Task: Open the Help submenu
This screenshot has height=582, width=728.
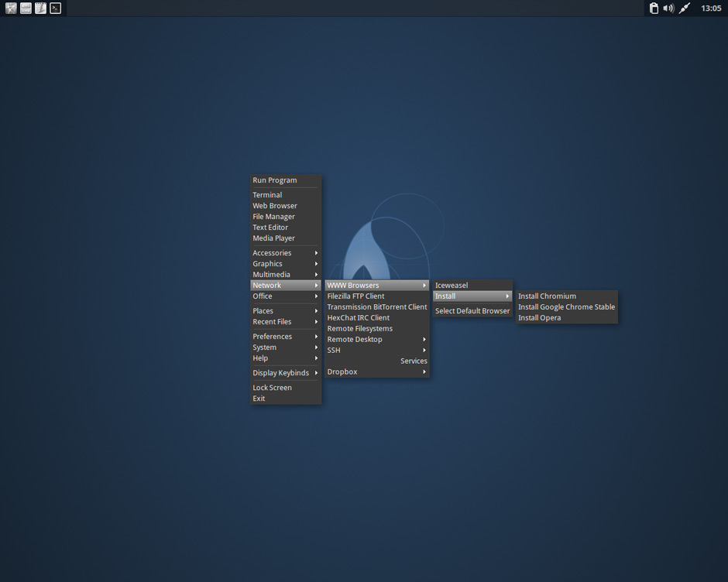Action: tap(286, 358)
